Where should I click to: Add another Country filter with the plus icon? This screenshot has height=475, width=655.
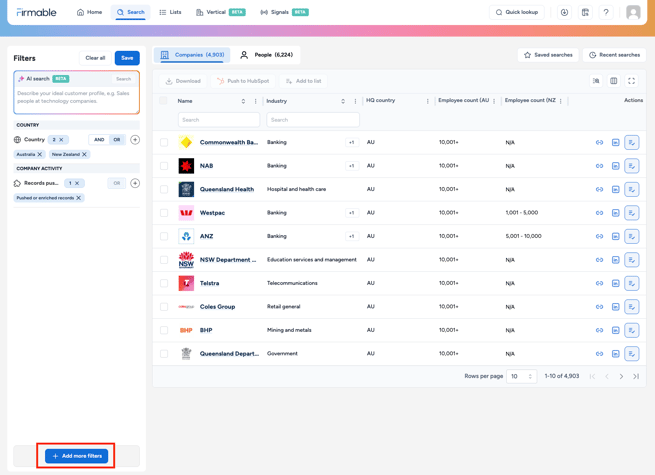pos(135,140)
